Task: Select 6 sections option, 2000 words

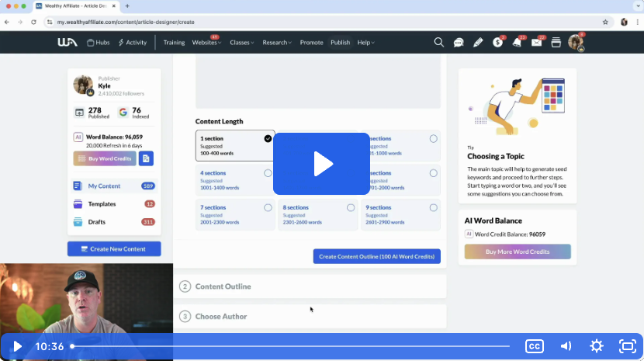Action: tap(404, 180)
